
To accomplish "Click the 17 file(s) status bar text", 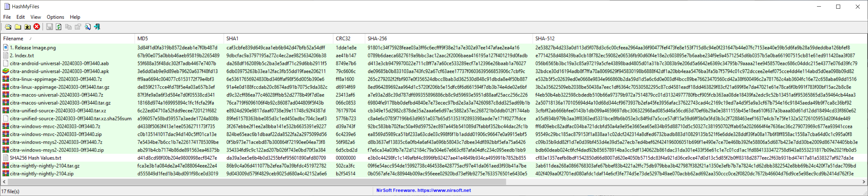I will pos(11,191).
